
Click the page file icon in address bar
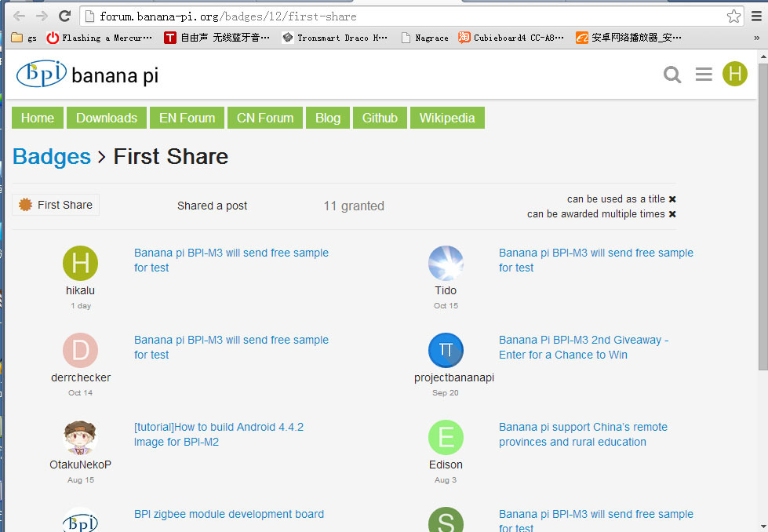pos(89,16)
